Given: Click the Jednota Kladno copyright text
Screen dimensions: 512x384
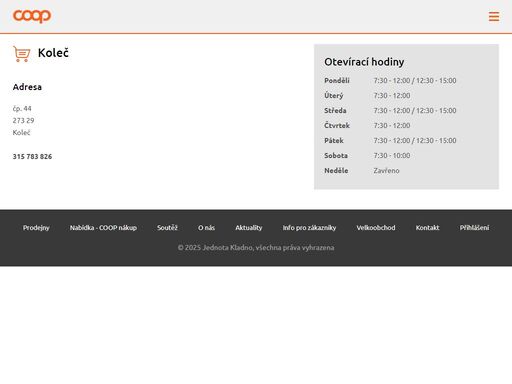Looking at the screenshot, I should (256, 247).
